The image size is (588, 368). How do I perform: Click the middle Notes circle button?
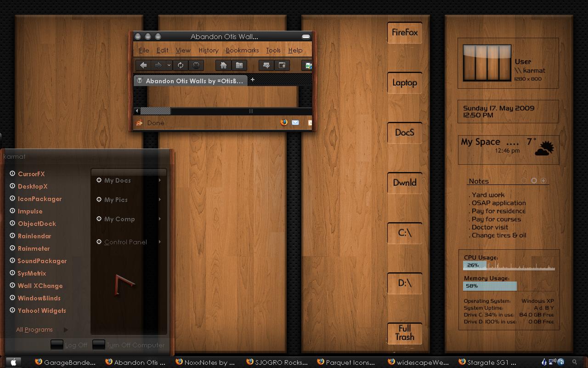534,181
